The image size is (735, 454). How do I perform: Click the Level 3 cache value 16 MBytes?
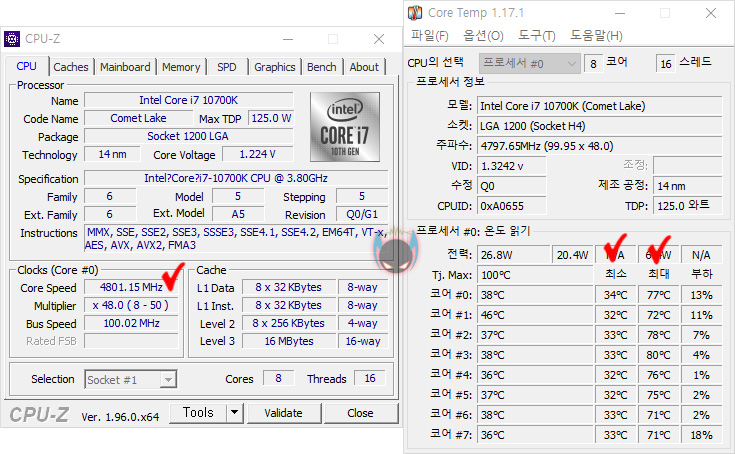[289, 341]
